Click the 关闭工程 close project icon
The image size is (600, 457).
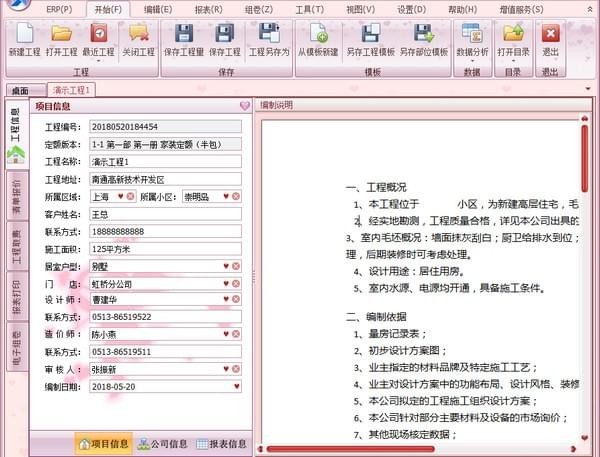138,33
